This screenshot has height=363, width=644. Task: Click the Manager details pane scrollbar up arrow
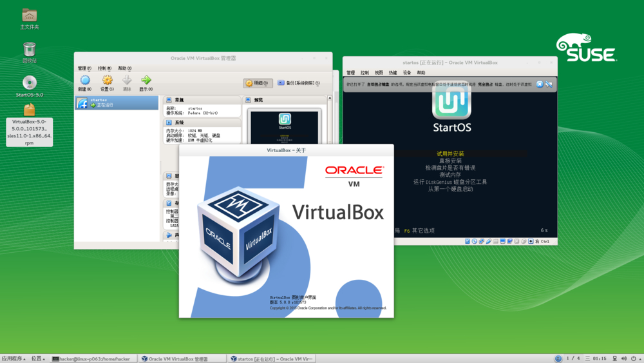pyautogui.click(x=329, y=98)
